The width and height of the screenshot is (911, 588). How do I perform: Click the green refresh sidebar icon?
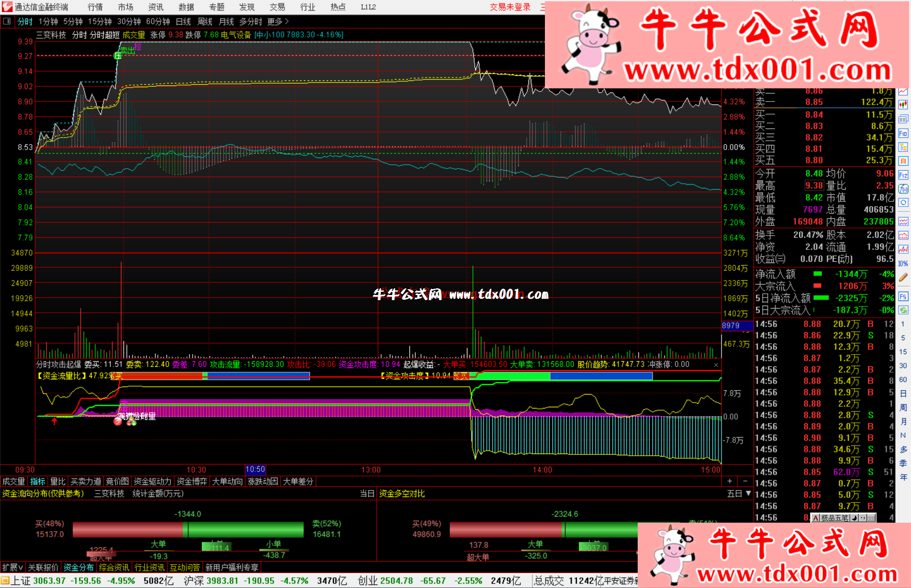click(x=903, y=310)
